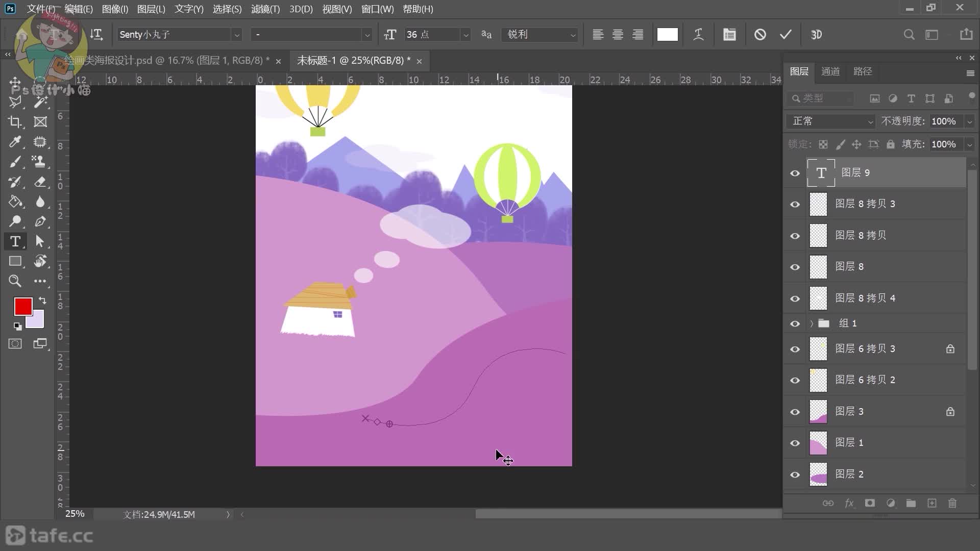This screenshot has width=980, height=551.
Task: Expand the 组 1 layer group
Action: coord(812,323)
